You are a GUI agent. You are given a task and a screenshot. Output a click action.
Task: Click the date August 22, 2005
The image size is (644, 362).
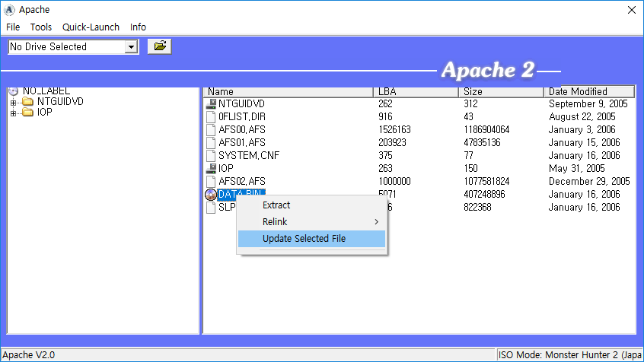click(x=582, y=117)
